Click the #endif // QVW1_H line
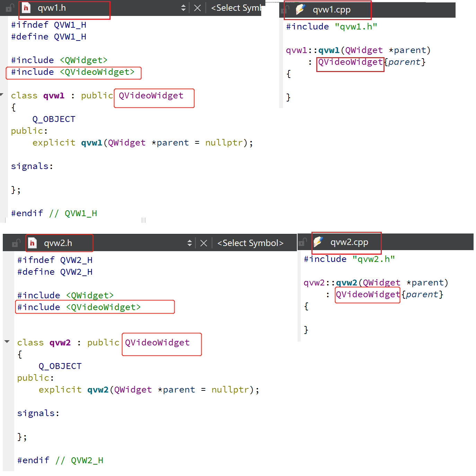Viewport: 476px width, 476px height. click(x=54, y=213)
